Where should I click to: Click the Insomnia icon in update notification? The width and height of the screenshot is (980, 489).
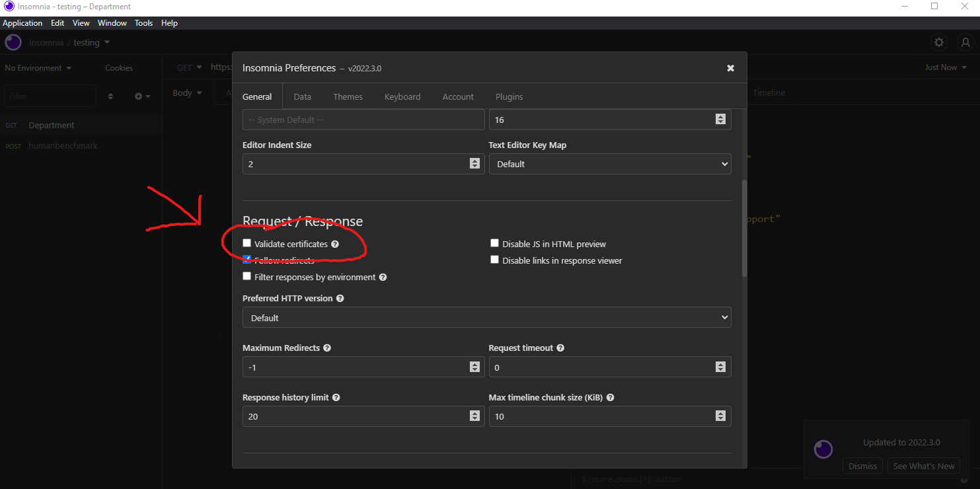[823, 449]
